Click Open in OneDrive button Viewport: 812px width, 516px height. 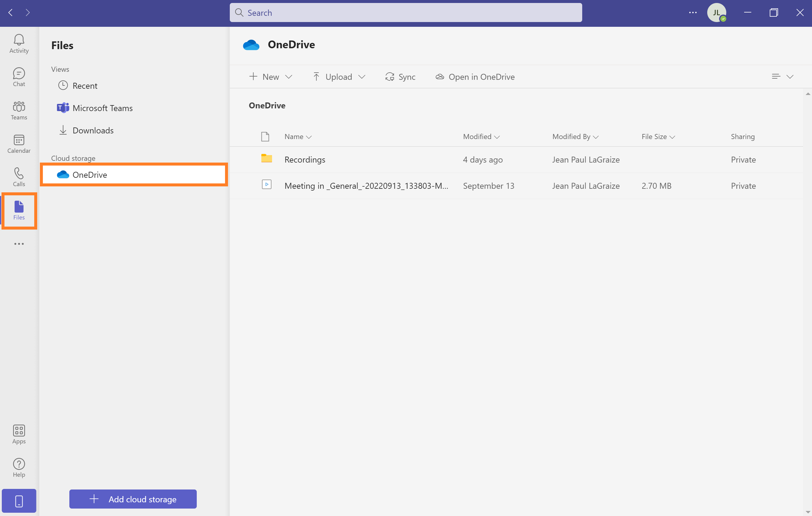(475, 77)
